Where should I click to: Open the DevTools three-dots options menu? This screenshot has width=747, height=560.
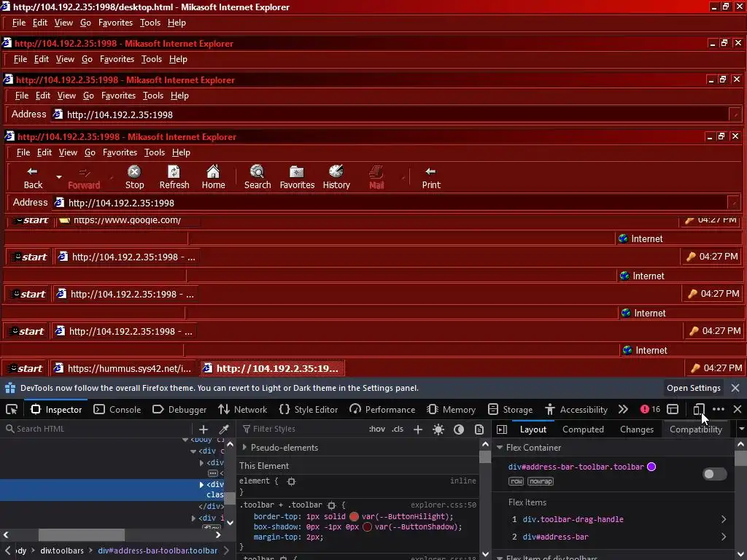click(719, 409)
